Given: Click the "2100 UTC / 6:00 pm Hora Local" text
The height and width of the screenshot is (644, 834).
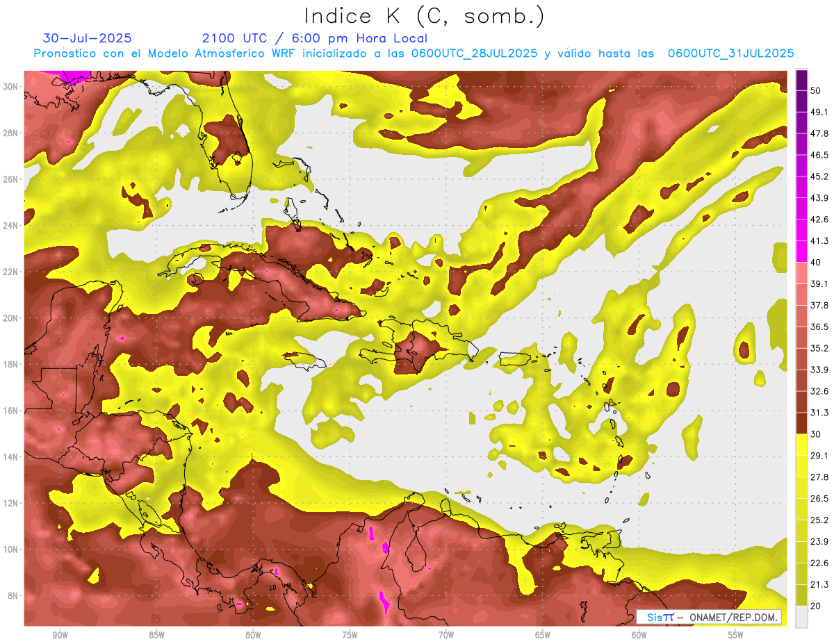Looking at the screenshot, I should (315, 38).
